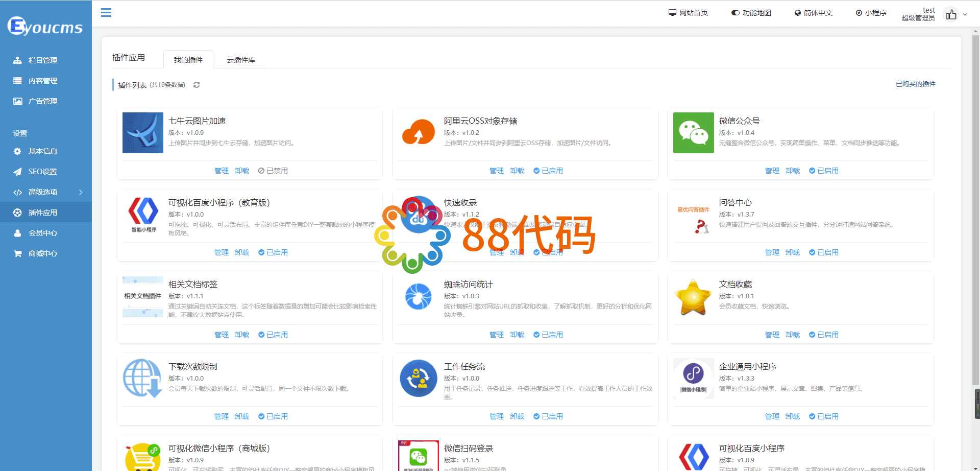This screenshot has height=471, width=980.
Task: Switch to 云插件库 tab
Action: tap(241, 60)
